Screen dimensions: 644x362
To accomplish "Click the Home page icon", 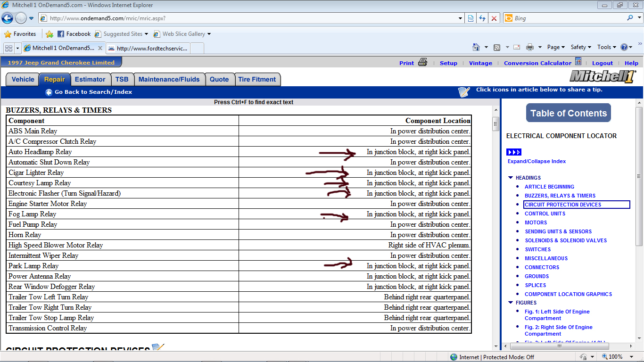I will click(476, 47).
